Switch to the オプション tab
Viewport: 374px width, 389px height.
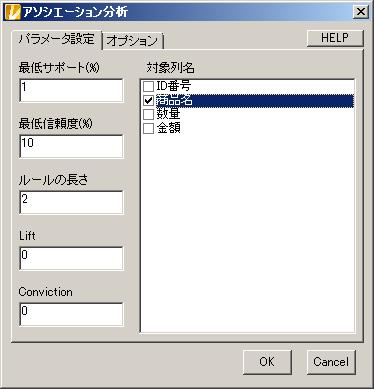[132, 41]
